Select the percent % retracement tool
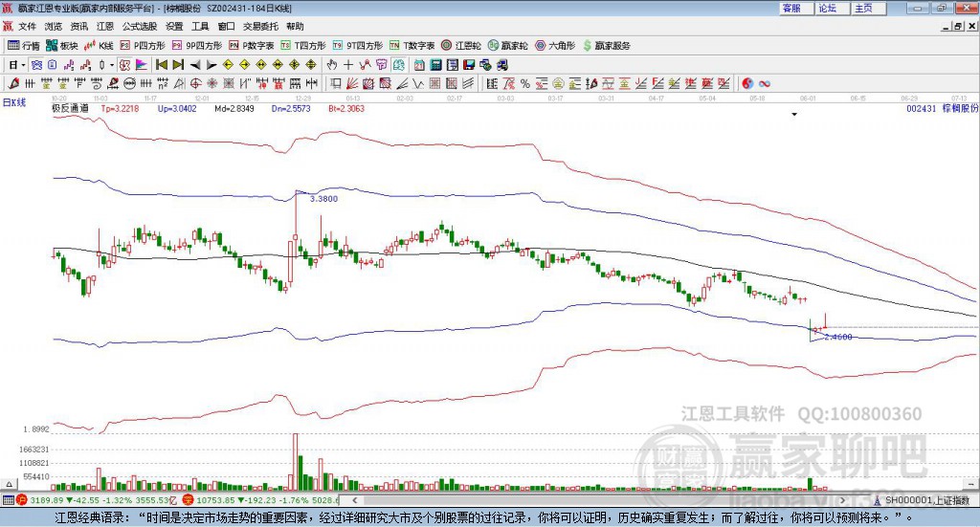The image size is (980, 527). pos(525,83)
